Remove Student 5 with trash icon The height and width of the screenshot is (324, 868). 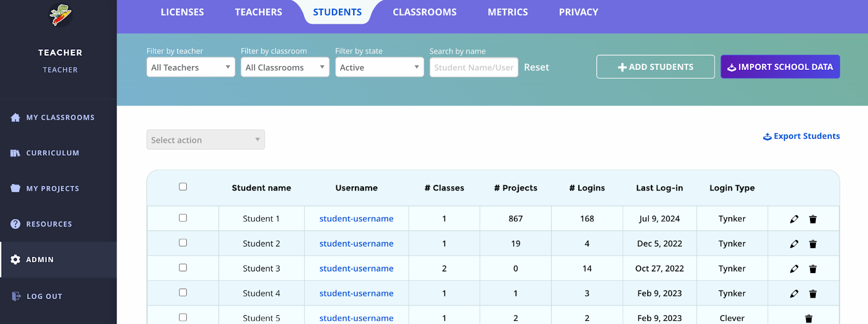[808, 319]
